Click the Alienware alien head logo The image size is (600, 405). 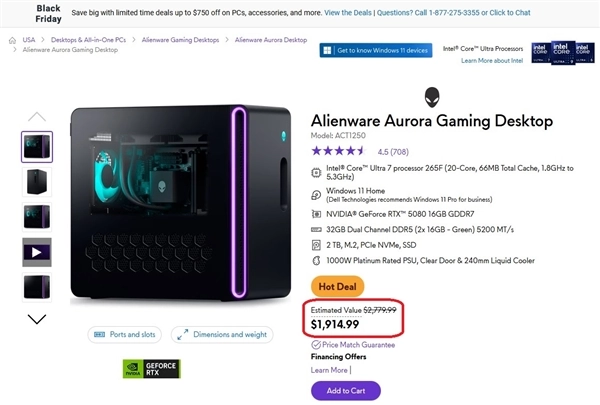point(431,96)
